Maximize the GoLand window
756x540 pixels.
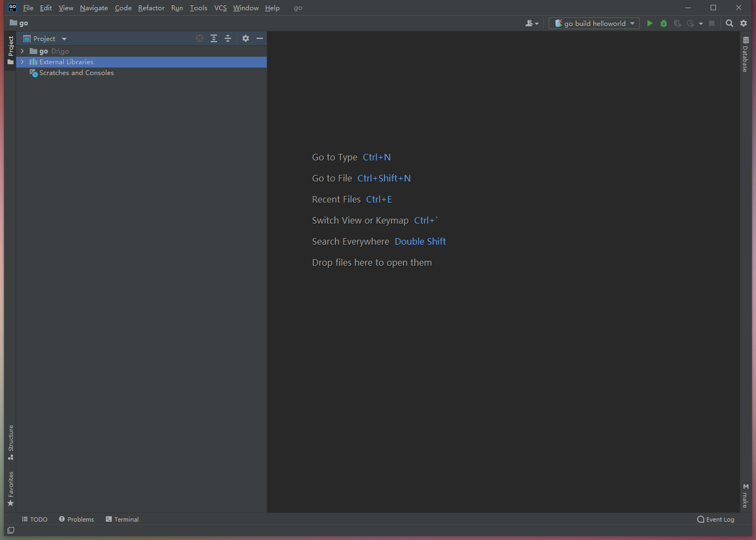pyautogui.click(x=713, y=8)
